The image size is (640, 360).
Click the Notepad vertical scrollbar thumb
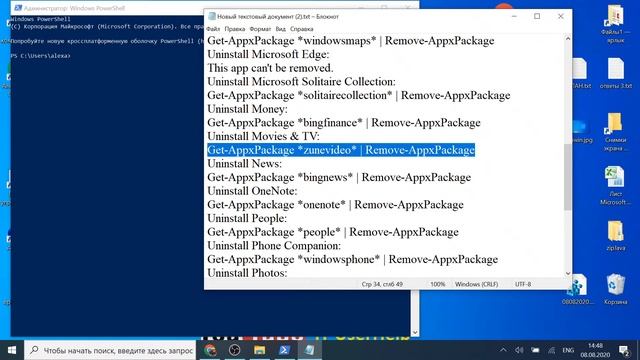click(x=567, y=177)
